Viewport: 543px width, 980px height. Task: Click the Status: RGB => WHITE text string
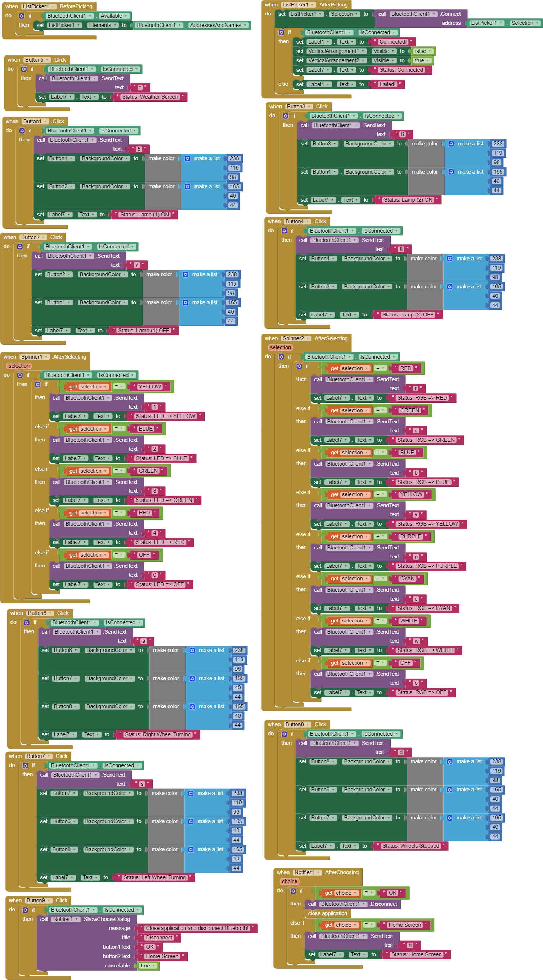pyautogui.click(x=425, y=651)
